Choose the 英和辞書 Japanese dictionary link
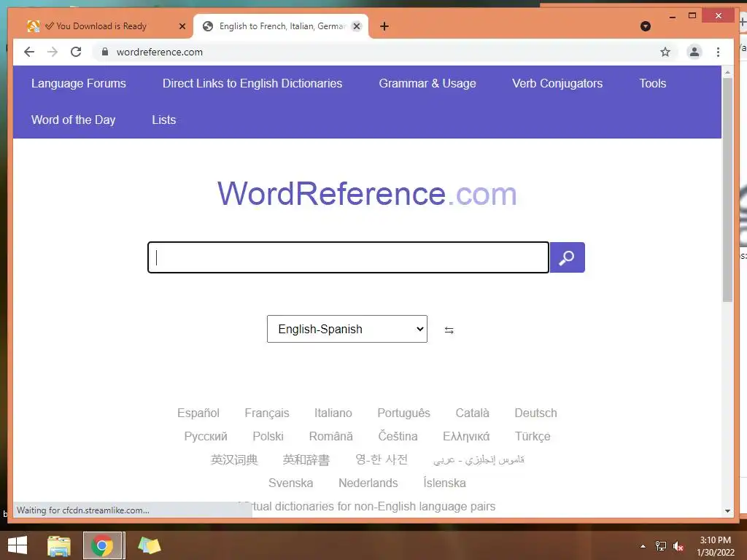 pyautogui.click(x=306, y=459)
